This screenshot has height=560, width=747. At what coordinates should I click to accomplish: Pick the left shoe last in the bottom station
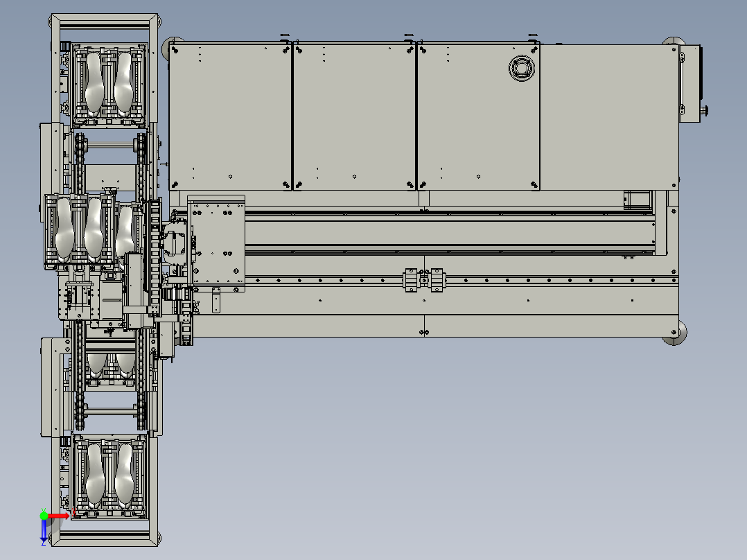tap(94, 475)
